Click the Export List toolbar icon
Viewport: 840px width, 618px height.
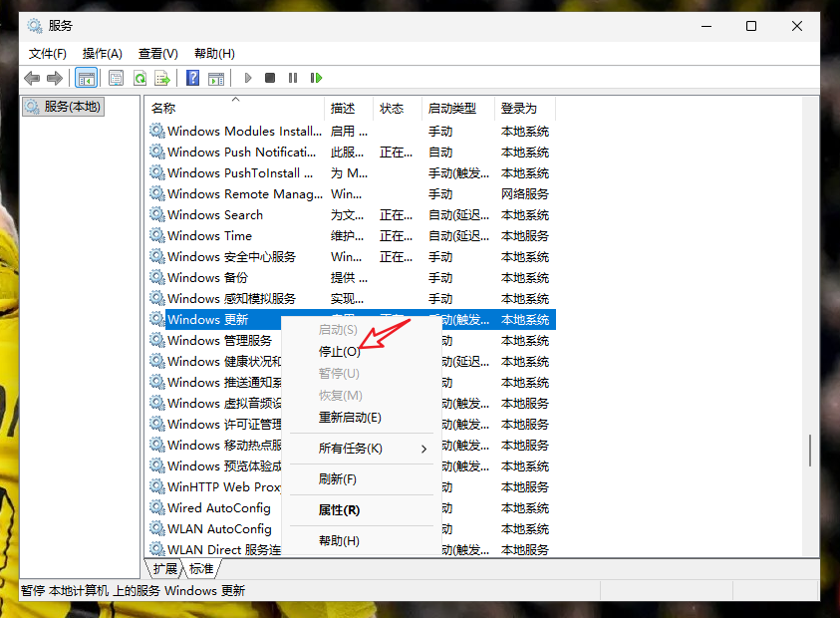coord(162,79)
